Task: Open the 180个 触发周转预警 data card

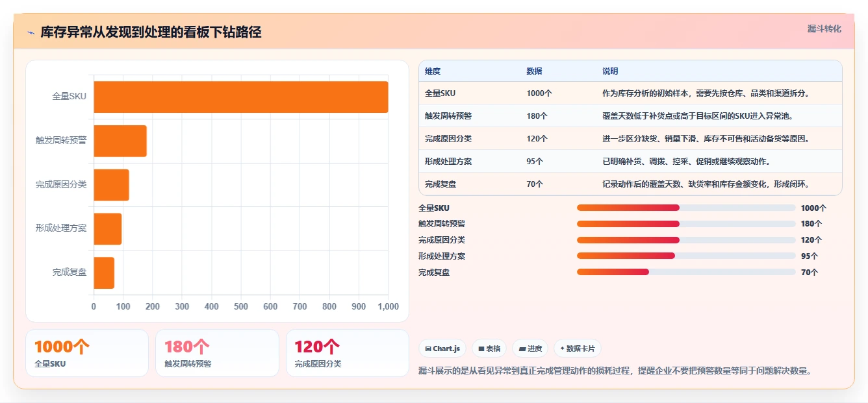Action: pos(217,353)
